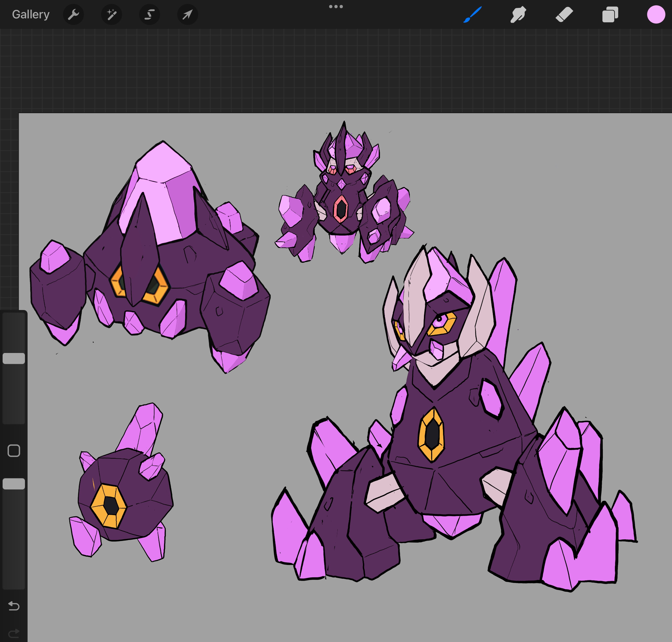Viewport: 672px width, 642px height.
Task: Tap the orange eye of small round creature
Action: (109, 506)
